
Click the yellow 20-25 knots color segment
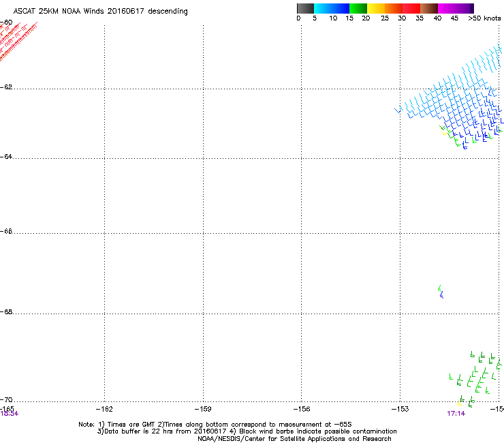tap(376, 8)
